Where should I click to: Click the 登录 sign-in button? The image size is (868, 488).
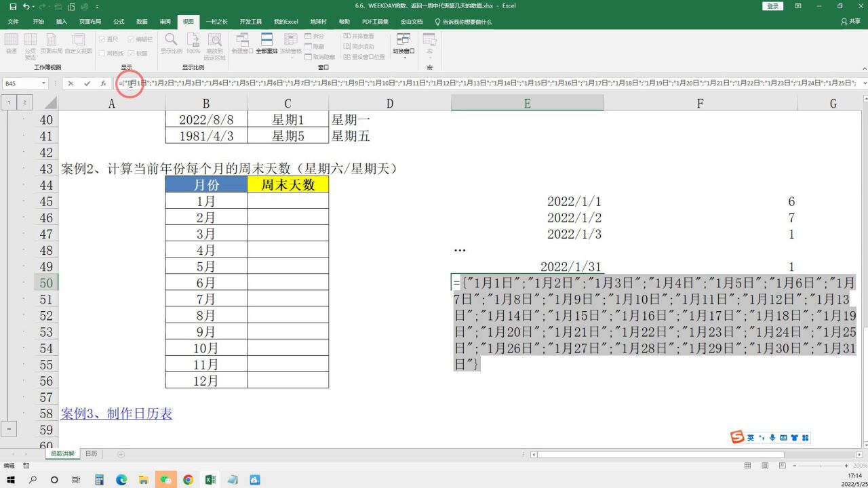[773, 6]
